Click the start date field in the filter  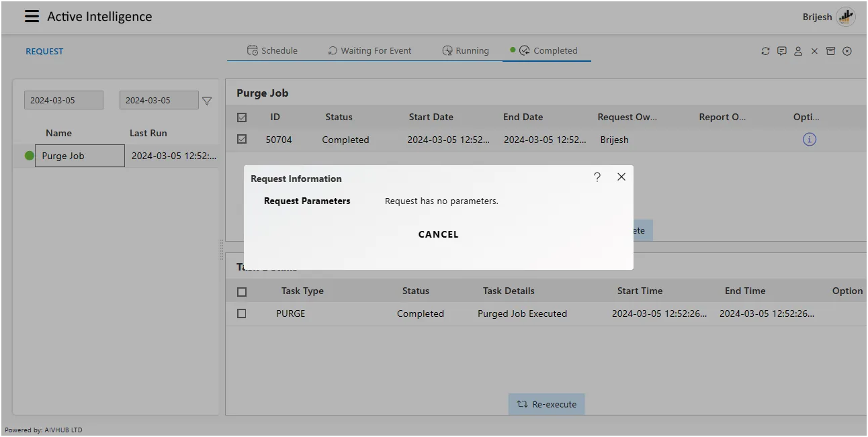64,100
